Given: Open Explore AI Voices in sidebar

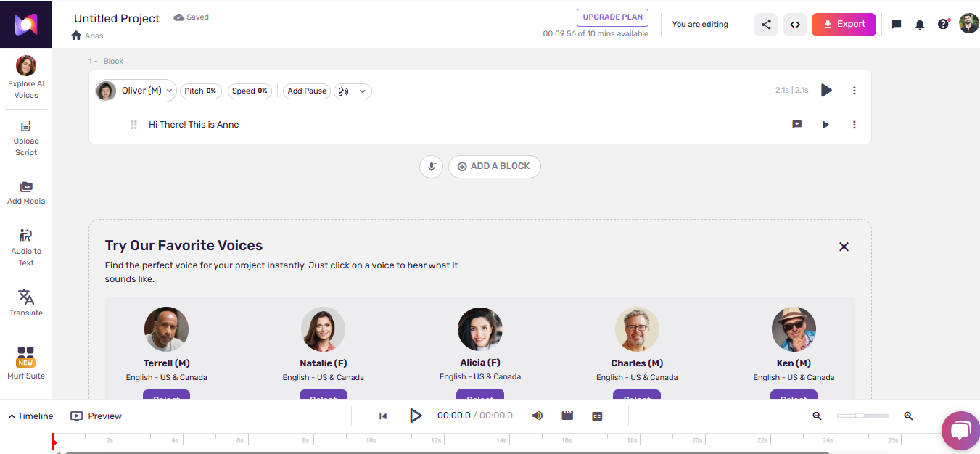Looking at the screenshot, I should pyautogui.click(x=26, y=77).
